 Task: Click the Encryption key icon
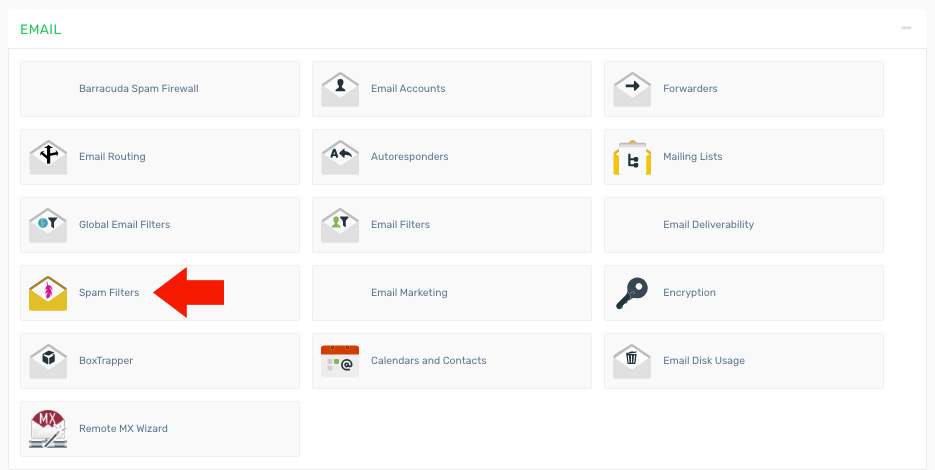click(x=632, y=293)
